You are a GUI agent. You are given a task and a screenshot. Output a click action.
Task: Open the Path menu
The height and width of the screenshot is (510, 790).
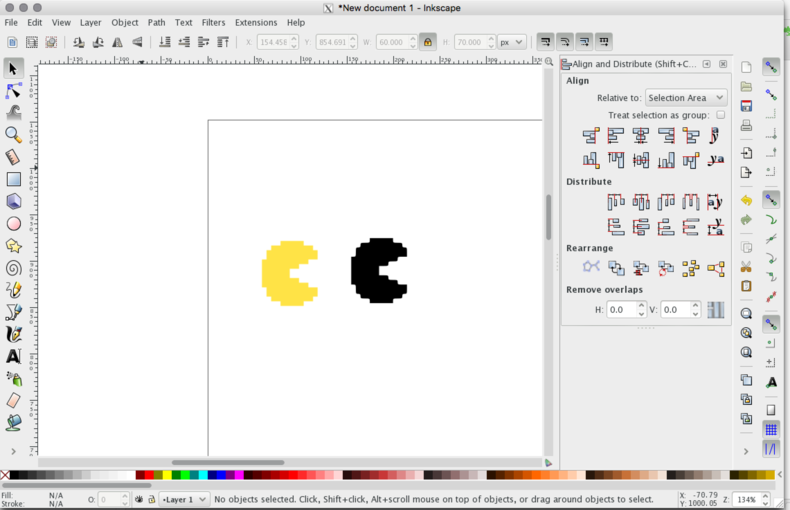point(156,22)
